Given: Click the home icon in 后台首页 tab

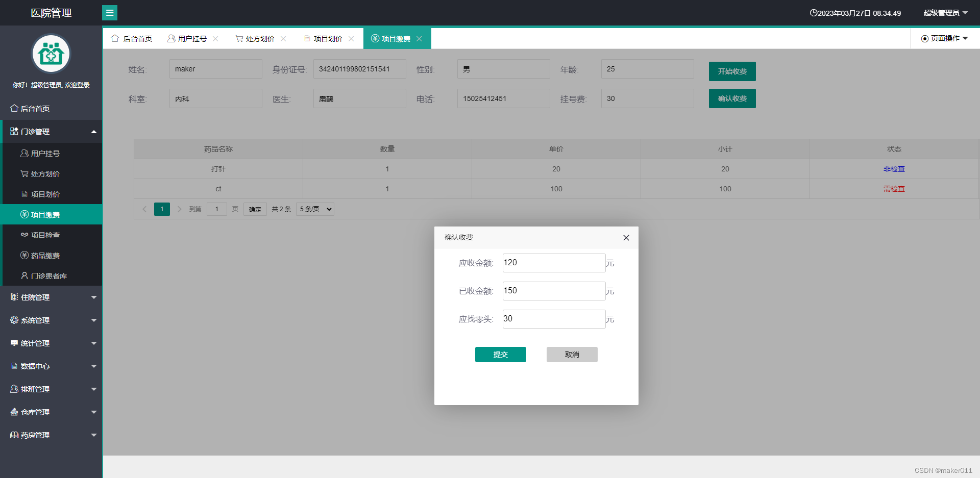Looking at the screenshot, I should 115,38.
